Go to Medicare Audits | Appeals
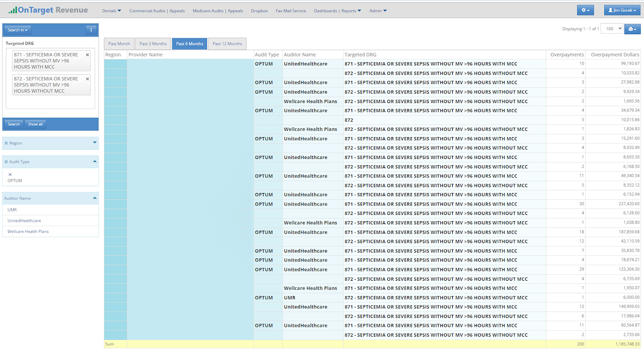Screen dimensions: 644x351 coord(218,10)
